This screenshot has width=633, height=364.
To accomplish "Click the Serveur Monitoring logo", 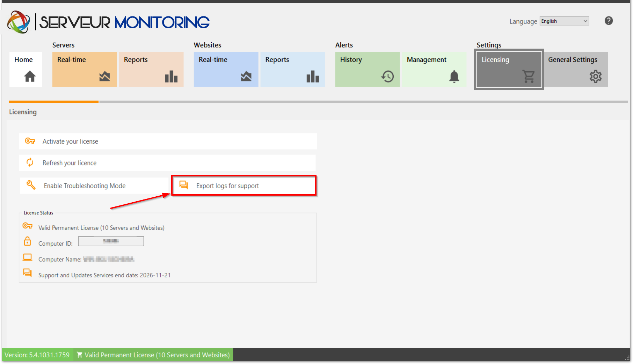I will click(x=108, y=22).
